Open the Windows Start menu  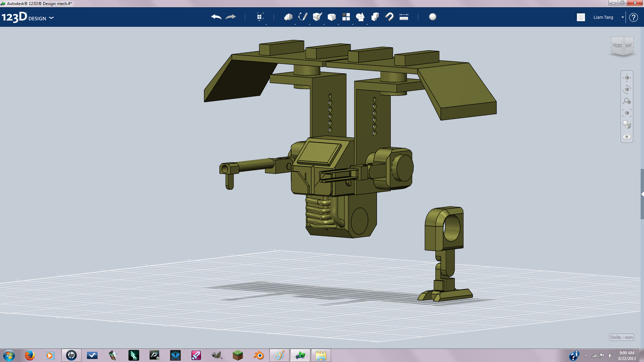coord(9,355)
